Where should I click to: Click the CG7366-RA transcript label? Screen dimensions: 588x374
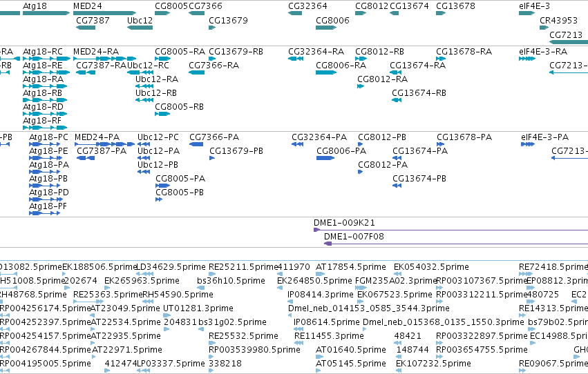coord(214,66)
